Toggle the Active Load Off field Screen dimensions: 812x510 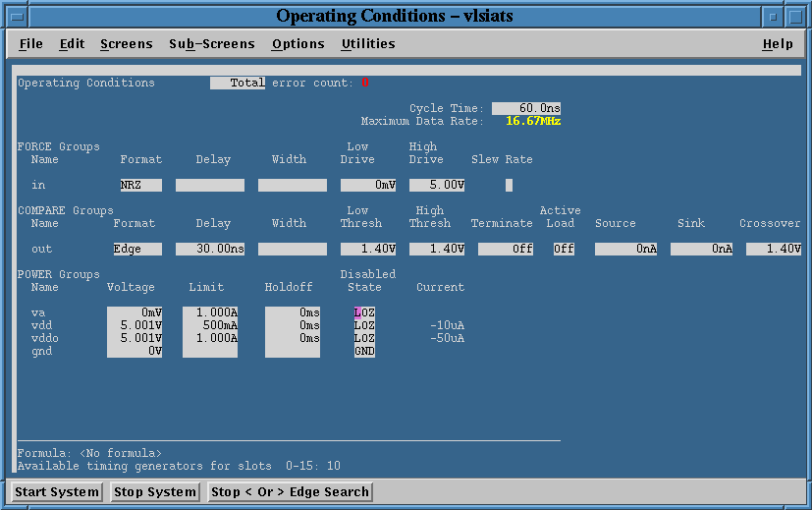pos(564,249)
